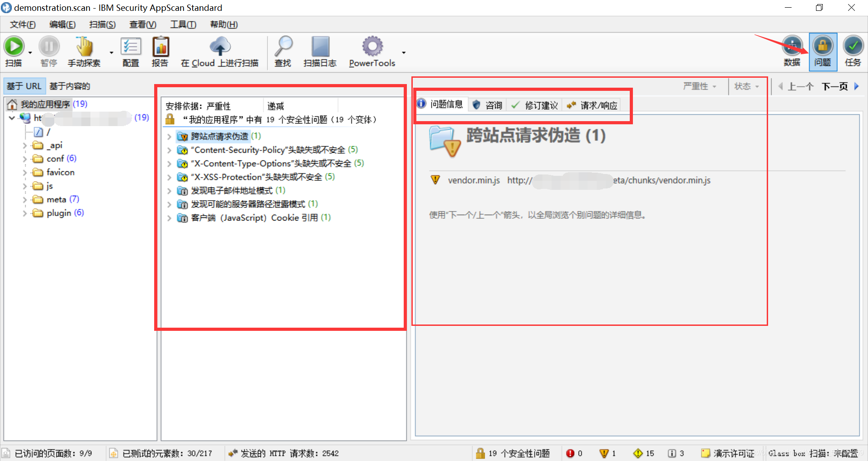Open the Edit menu
Screen dimensions: 868x461
(62, 24)
